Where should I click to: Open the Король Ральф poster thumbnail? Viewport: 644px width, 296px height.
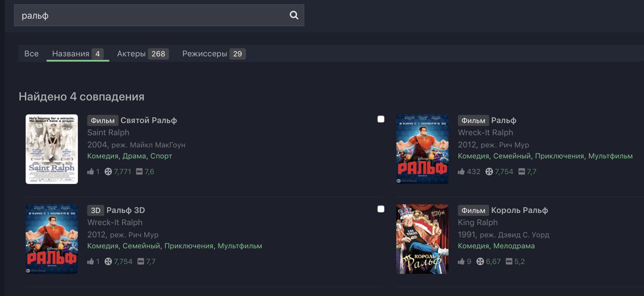[422, 239]
